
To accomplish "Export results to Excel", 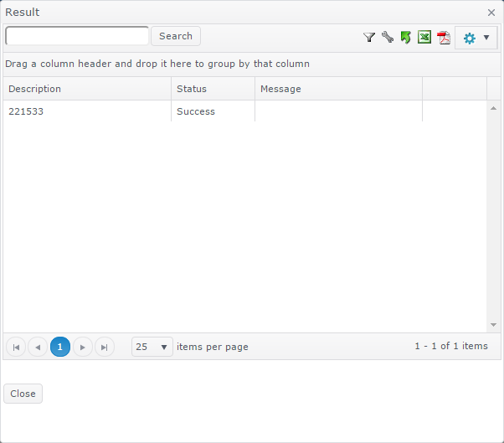I will click(424, 37).
